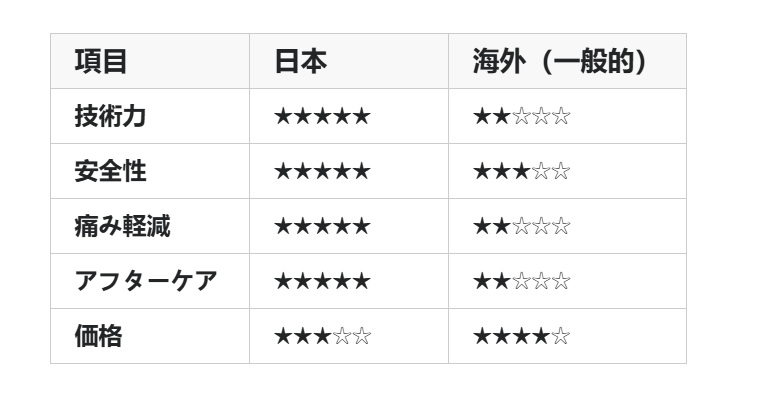Click the 海外（一般的） column header
Viewport: 768px width, 393px height.
560,62
